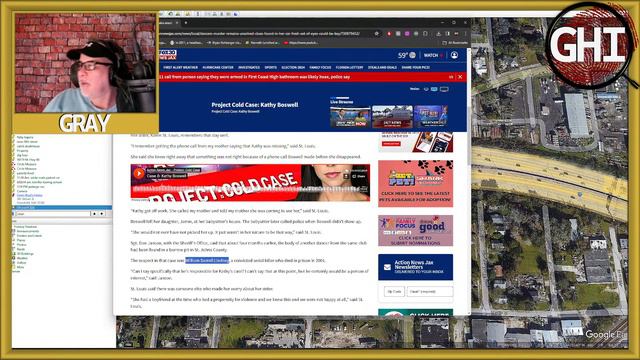Image resolution: width=640 pixels, height=360 pixels.
Task: Click Share button on podcast player
Action: tap(359, 176)
